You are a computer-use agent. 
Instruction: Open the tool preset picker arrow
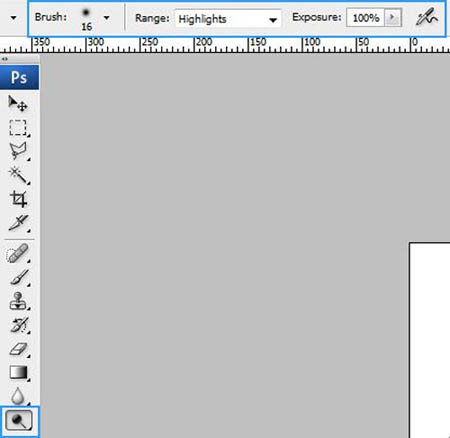tap(13, 18)
